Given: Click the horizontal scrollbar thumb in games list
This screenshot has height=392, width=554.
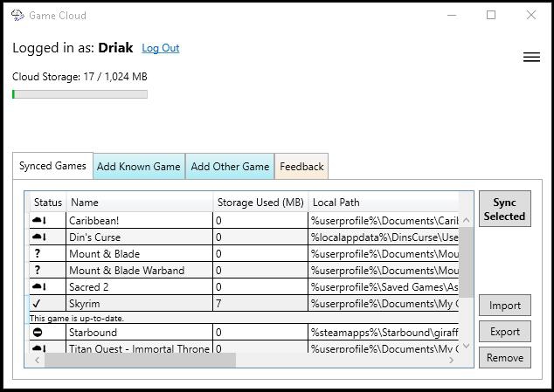Looking at the screenshot, I should pos(140,361).
